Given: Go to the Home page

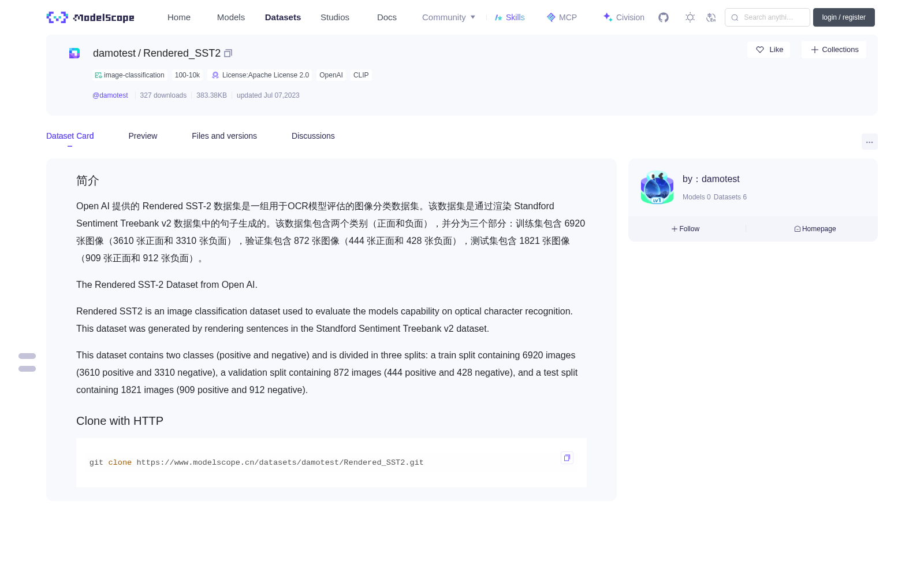Looking at the screenshot, I should pyautogui.click(x=179, y=17).
